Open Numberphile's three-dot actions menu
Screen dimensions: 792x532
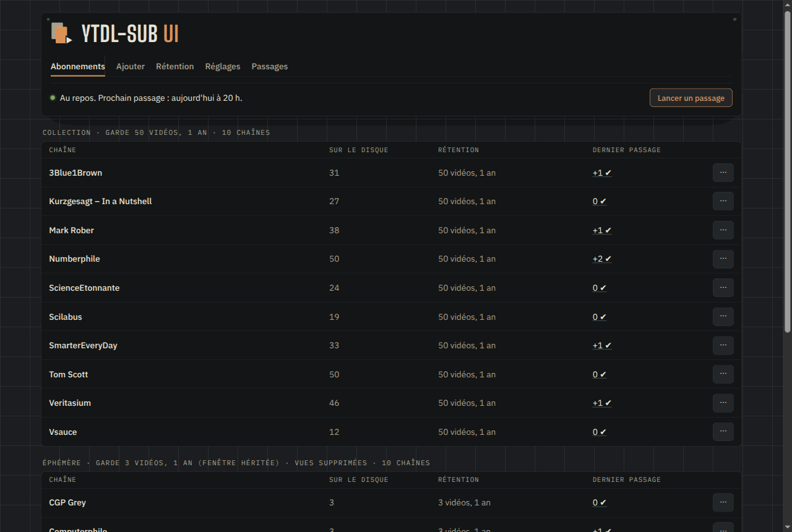[x=723, y=259]
